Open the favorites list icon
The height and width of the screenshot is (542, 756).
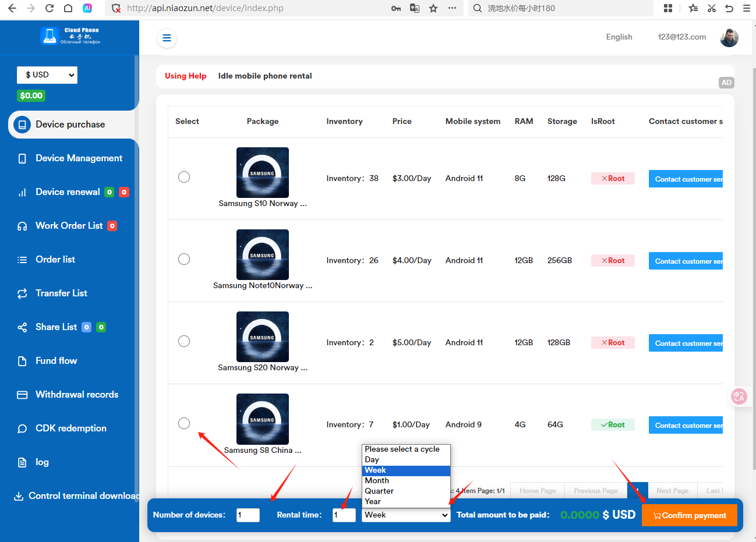pyautogui.click(x=693, y=8)
